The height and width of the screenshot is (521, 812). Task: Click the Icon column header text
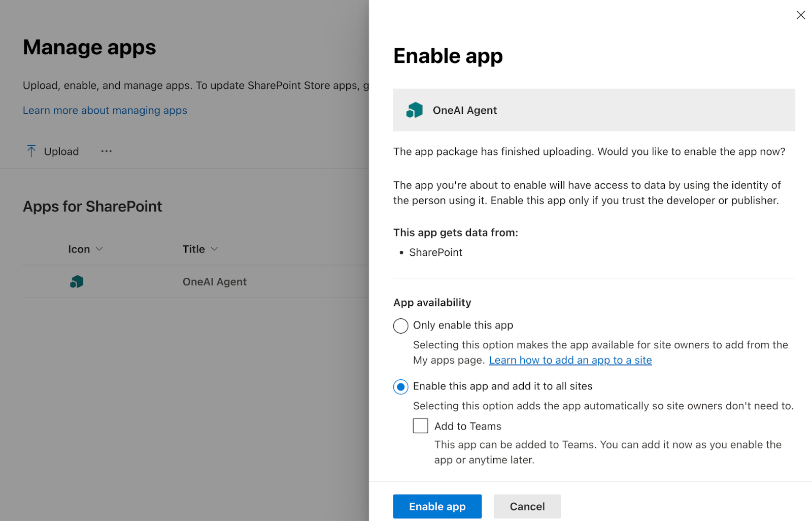pos(79,249)
